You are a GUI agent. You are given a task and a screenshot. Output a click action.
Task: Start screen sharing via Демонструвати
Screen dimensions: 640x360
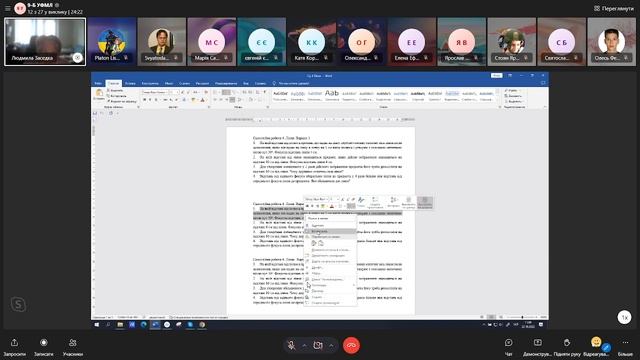click(538, 347)
